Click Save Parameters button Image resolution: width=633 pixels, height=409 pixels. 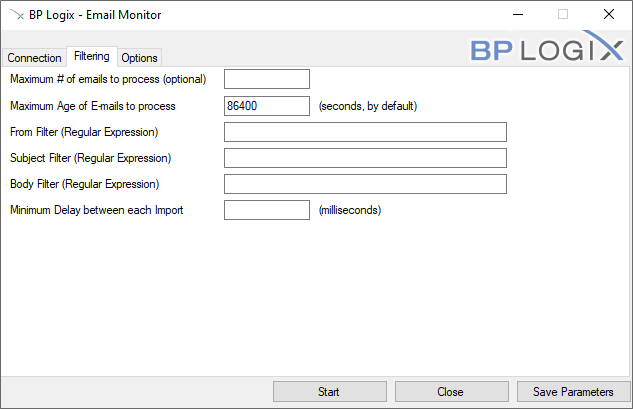(x=573, y=392)
